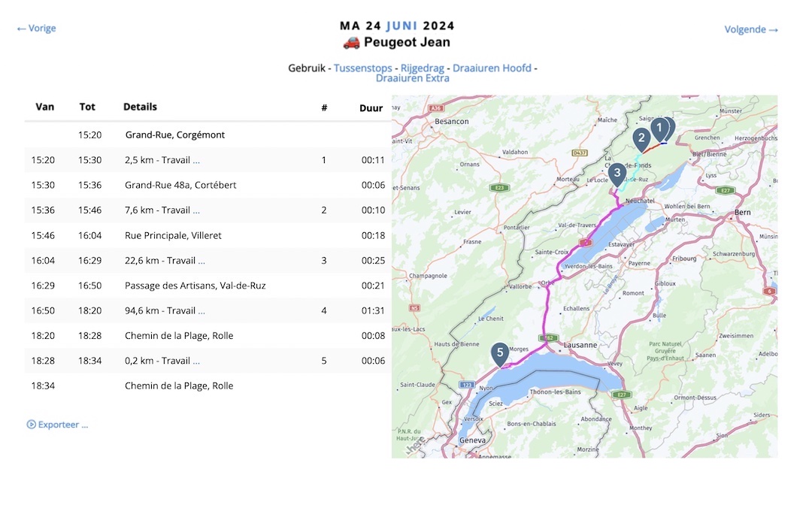Click map marker number 1
Viewport: 812px width, 511px height.
click(659, 129)
